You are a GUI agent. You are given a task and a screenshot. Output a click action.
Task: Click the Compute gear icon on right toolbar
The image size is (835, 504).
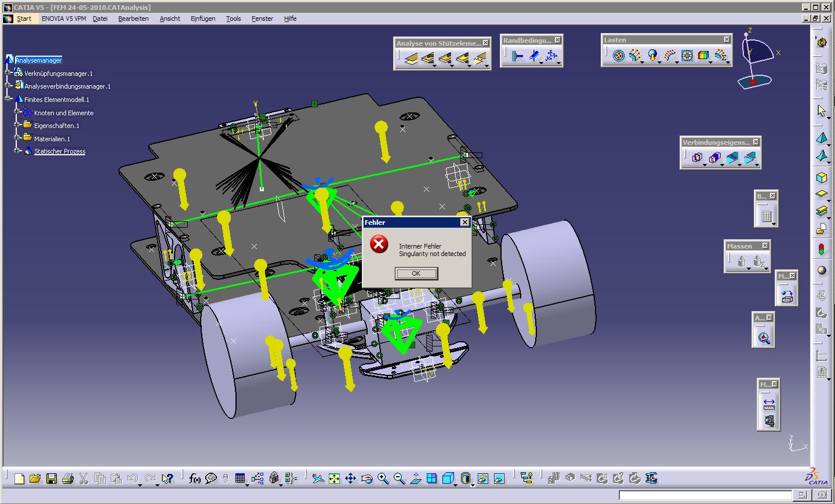click(822, 42)
